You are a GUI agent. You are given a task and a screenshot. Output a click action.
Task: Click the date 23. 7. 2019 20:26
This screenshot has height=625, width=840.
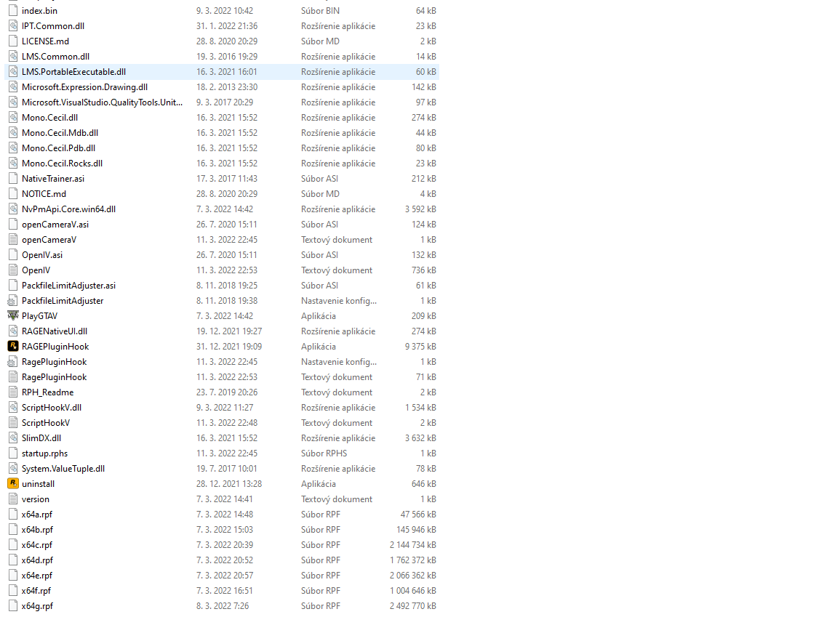[227, 392]
